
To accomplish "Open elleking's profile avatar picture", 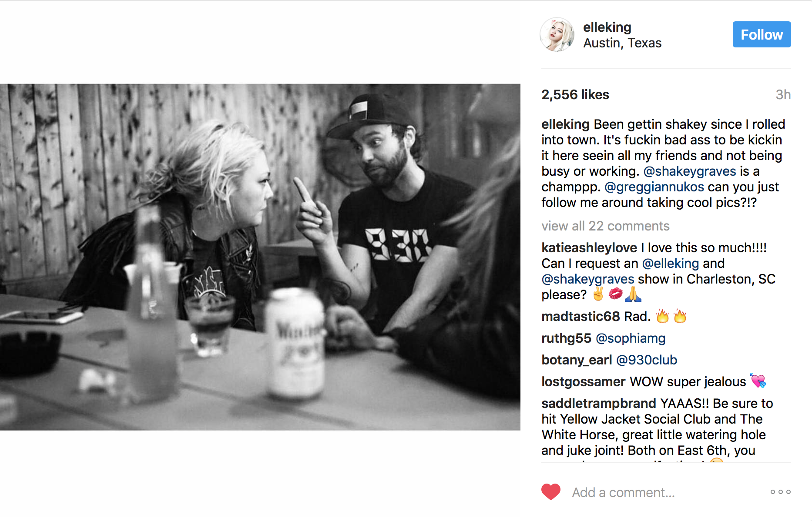I will (x=557, y=35).
